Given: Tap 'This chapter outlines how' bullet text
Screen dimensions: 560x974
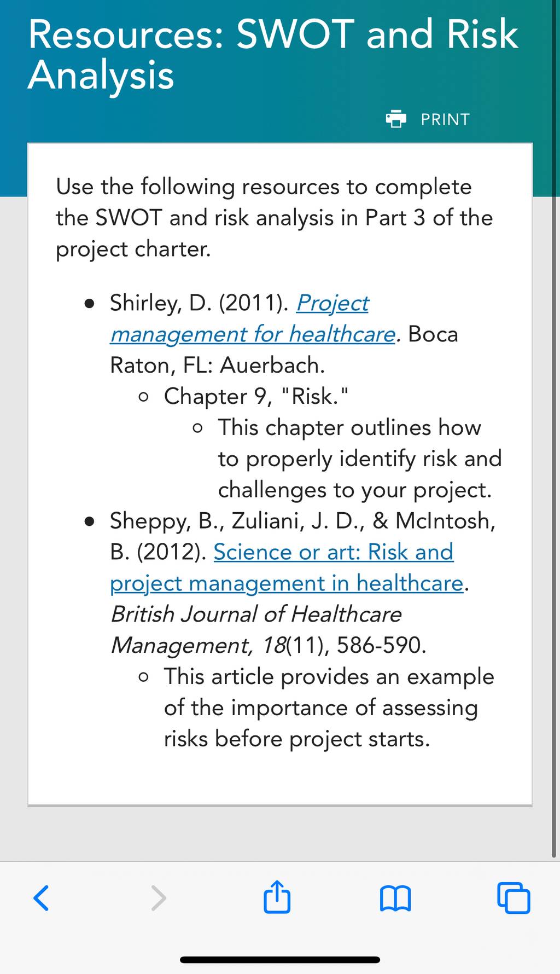Looking at the screenshot, I should click(349, 428).
